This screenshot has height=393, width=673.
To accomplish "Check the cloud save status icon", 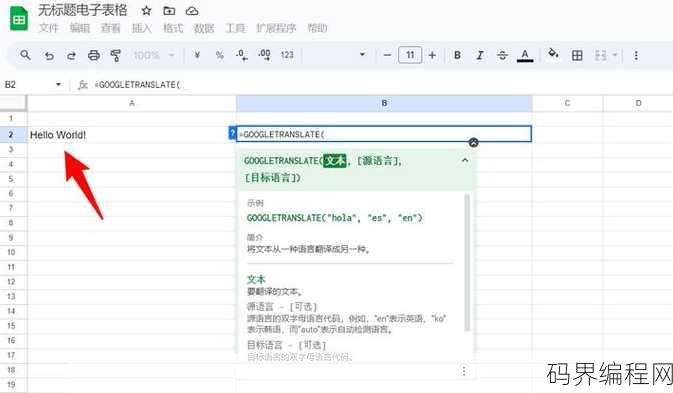I will [192, 11].
